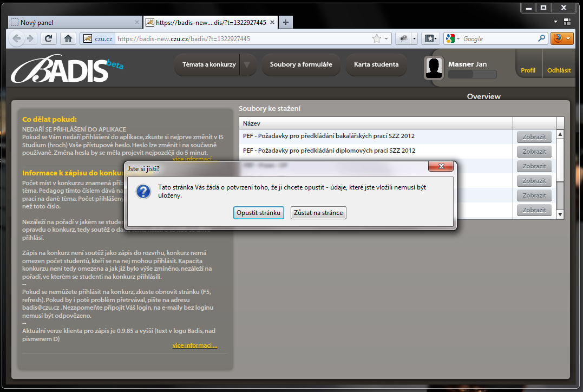Open the orange Firefox menu dropdown
Screen dimensions: 583x392
pyautogui.click(x=562, y=38)
